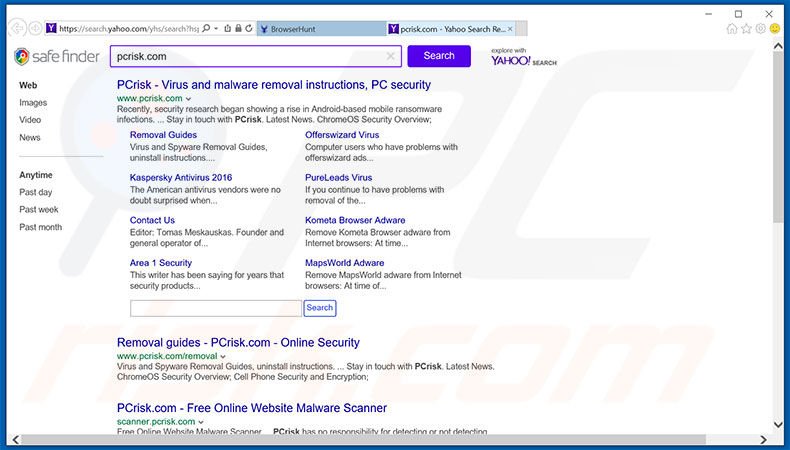This screenshot has height=450, width=790.
Task: Click the site search box under the sublinks
Action: [216, 308]
